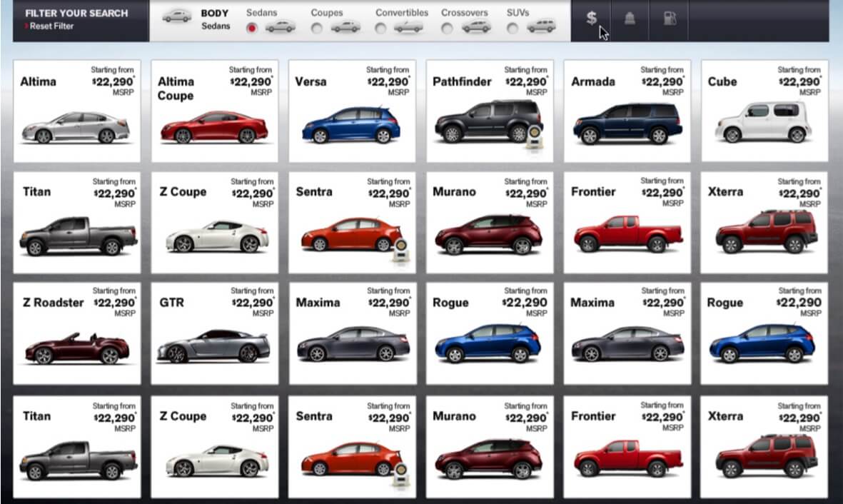Image resolution: width=843 pixels, height=504 pixels.
Task: Click MSRP label on Z Roadster card
Action: coord(125,313)
